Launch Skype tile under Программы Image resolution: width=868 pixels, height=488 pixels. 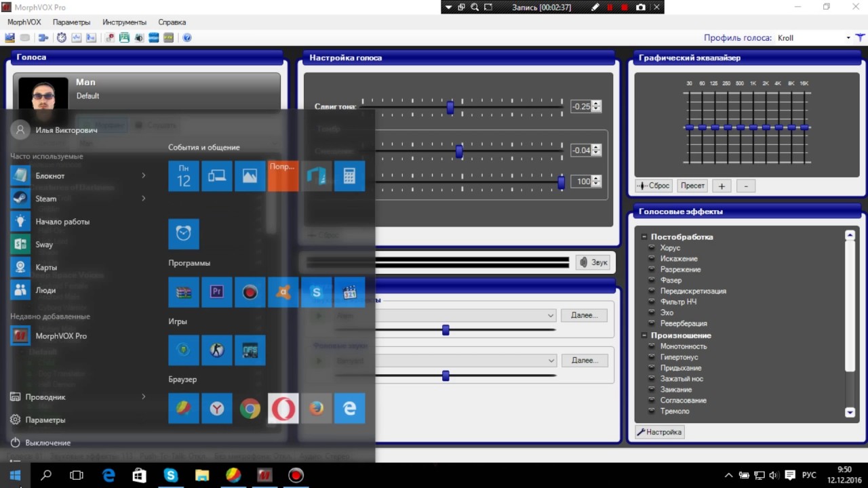click(316, 292)
